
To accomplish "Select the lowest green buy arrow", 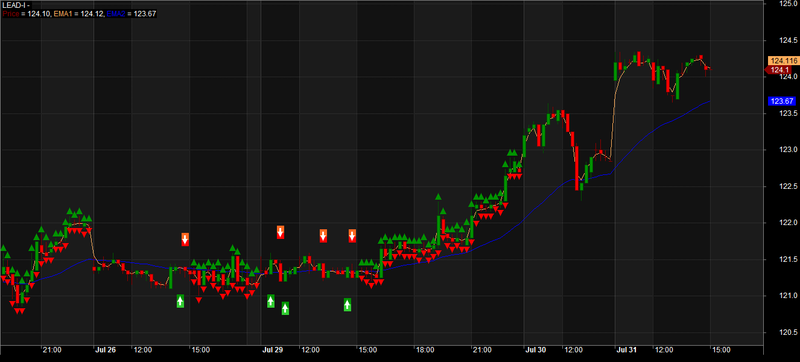I will [285, 308].
